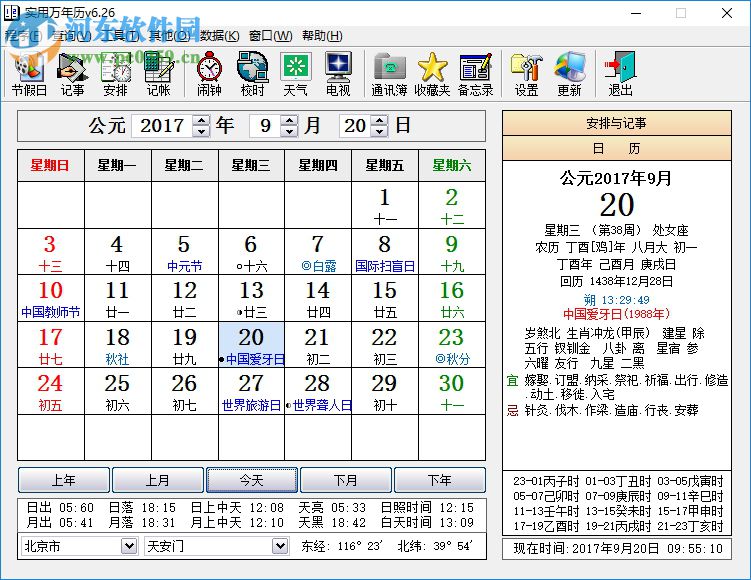Click the 星期六 column header

[x=452, y=166]
